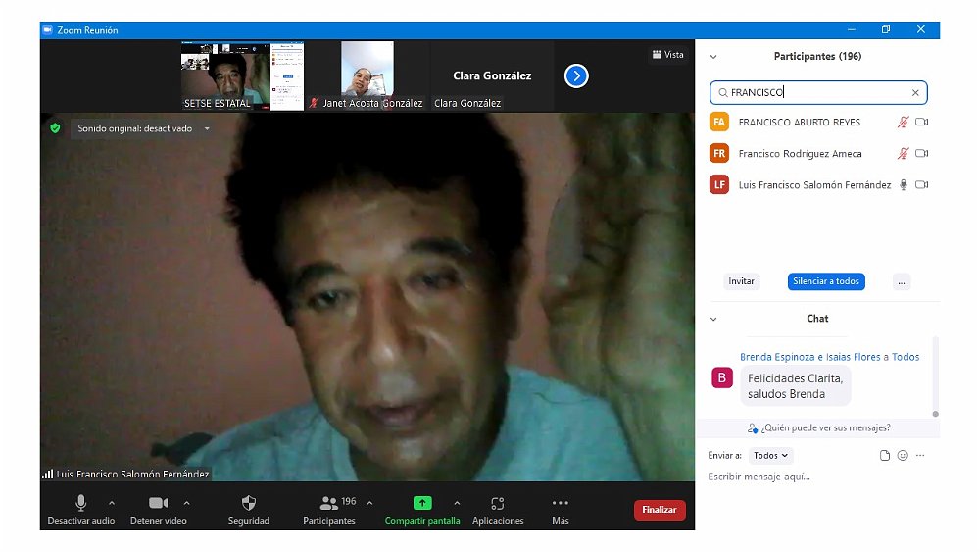Image resolution: width=980 pixels, height=552 pixels.
Task: Clear the participant search with X
Action: 915,93
